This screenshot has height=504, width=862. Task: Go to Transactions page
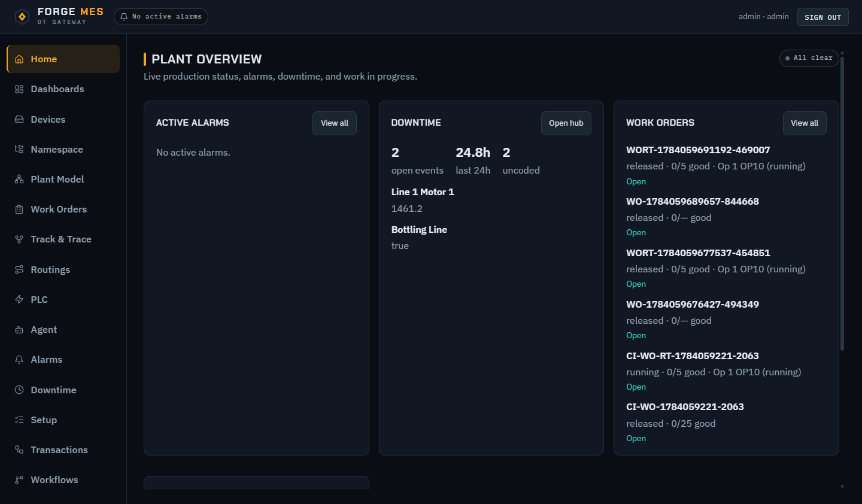(63, 450)
